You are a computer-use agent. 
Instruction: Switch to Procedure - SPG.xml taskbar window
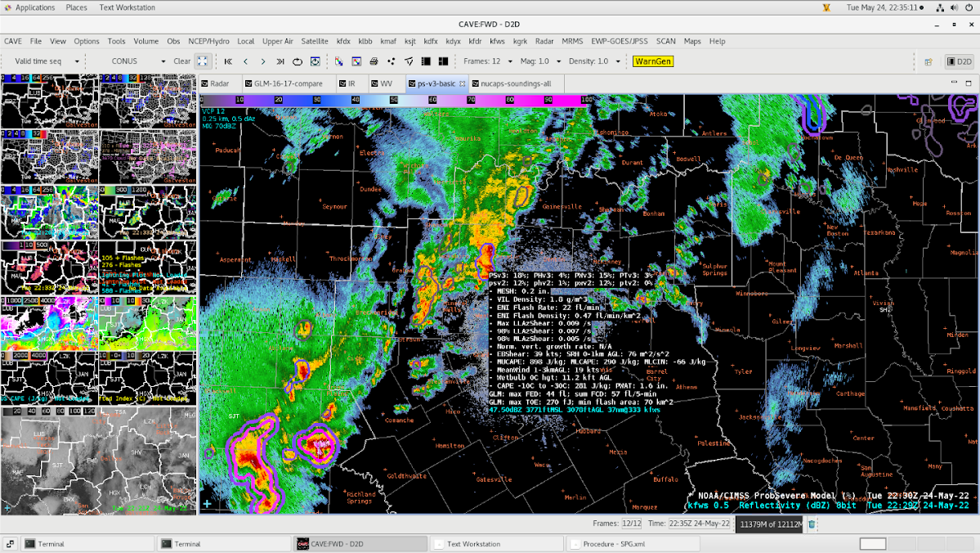634,544
